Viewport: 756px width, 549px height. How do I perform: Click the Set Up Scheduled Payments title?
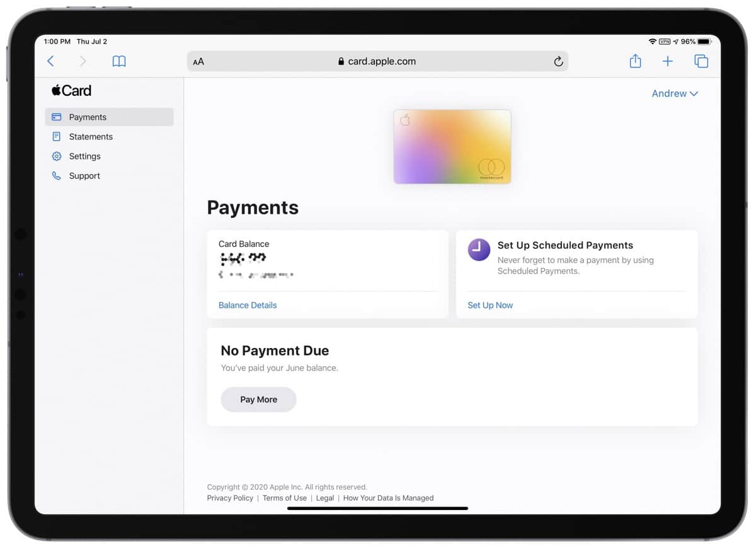[565, 245]
